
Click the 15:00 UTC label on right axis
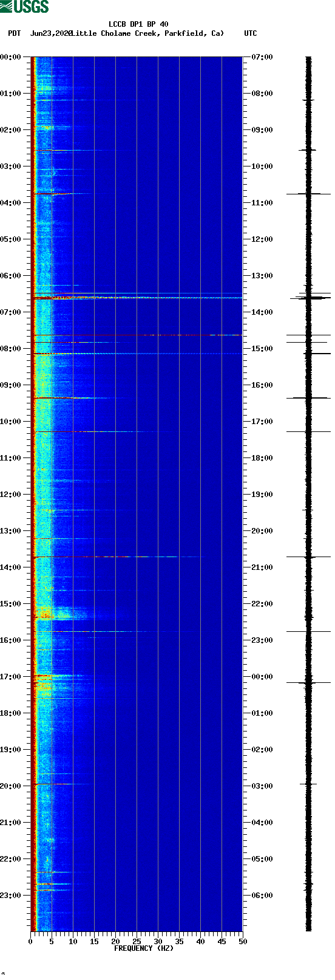pos(262,349)
